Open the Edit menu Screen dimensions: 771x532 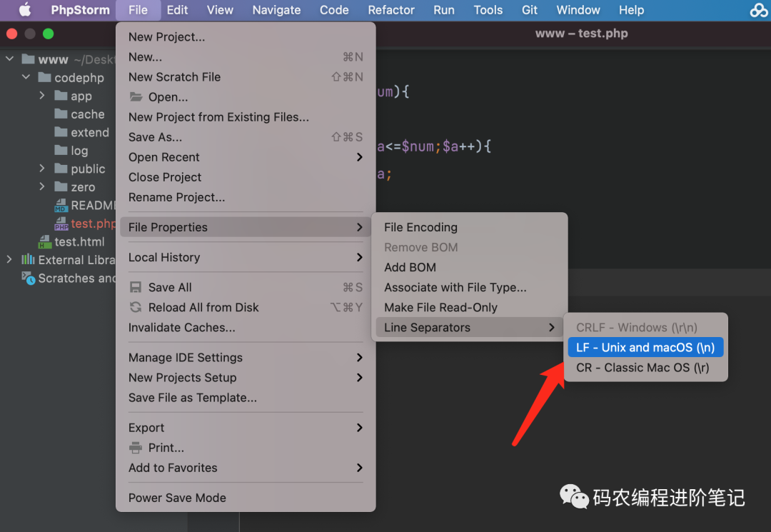coord(177,10)
